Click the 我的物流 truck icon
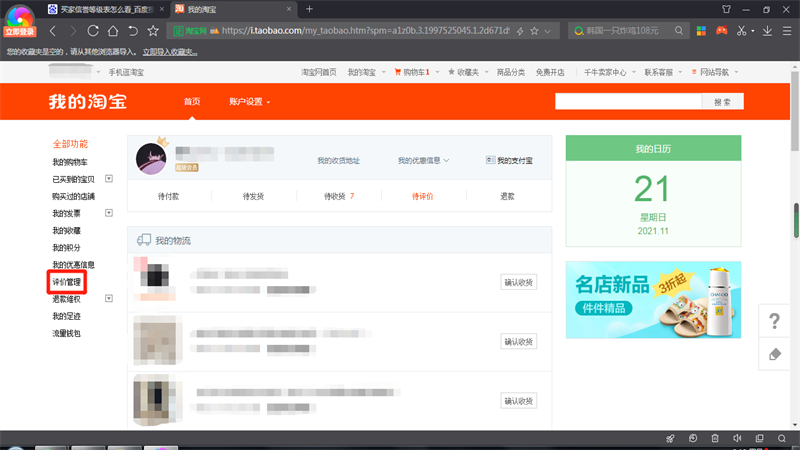The image size is (800, 450). (x=144, y=240)
